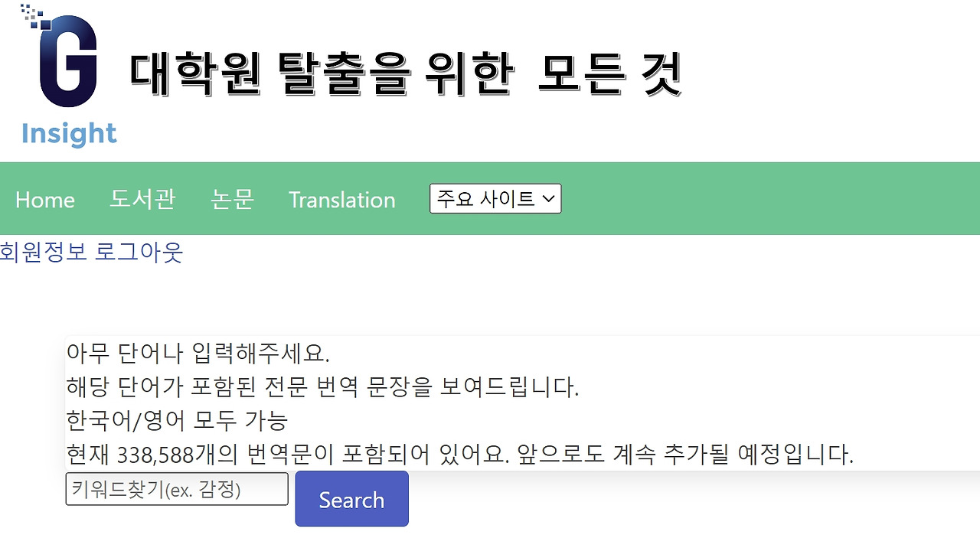The image size is (980, 538).
Task: Go to the Home page
Action: [45, 200]
